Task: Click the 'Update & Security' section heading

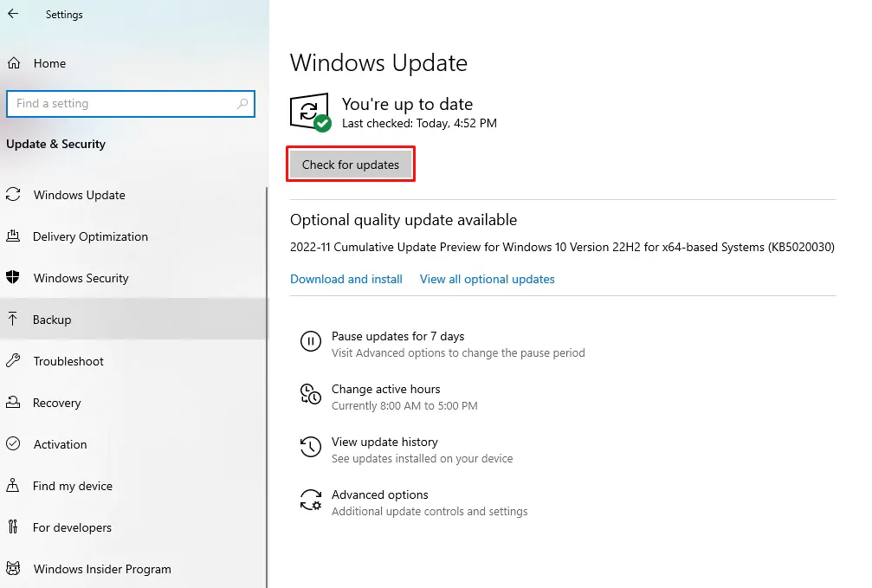Action: [x=55, y=144]
